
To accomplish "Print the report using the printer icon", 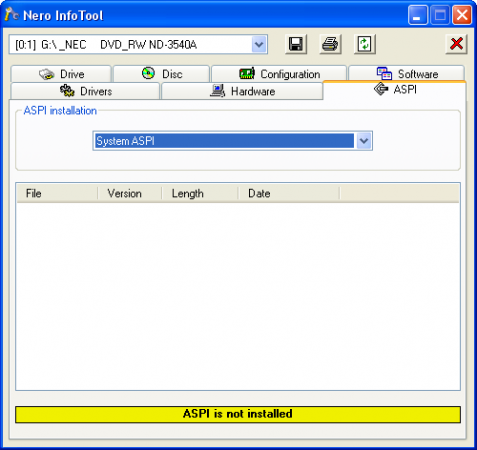I will (x=330, y=44).
